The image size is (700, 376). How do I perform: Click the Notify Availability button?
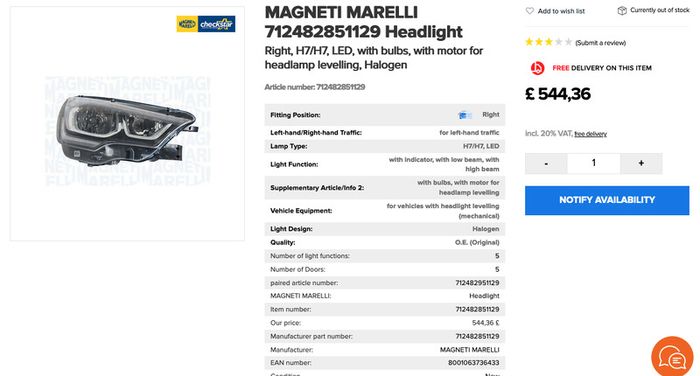607,200
